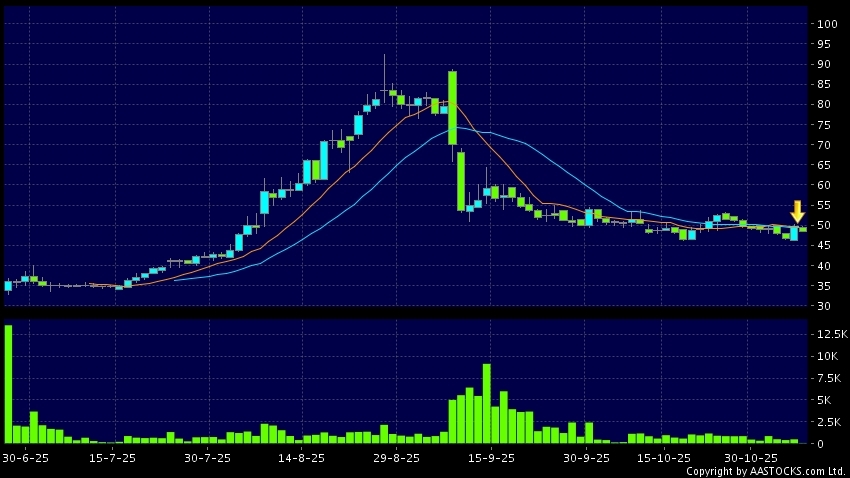Select the 30-9-25 date label
The height and width of the screenshot is (478, 850).
coord(586,457)
